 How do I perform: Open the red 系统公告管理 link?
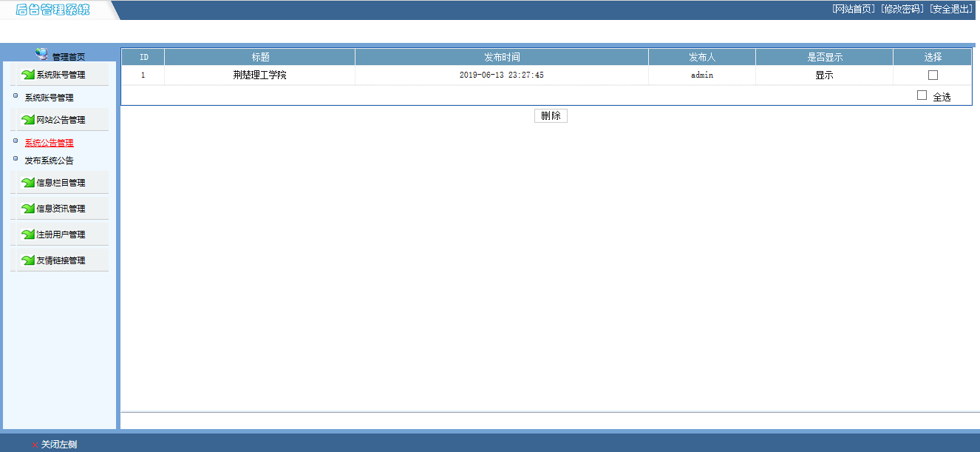click(49, 143)
